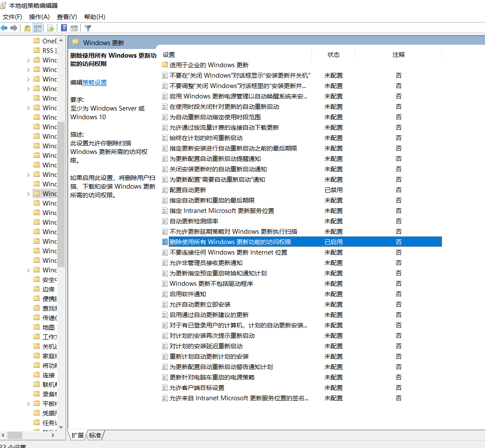Select 允许非管理员接收更新通知 setting
The height and width of the screenshot is (448, 485).
tap(206, 263)
